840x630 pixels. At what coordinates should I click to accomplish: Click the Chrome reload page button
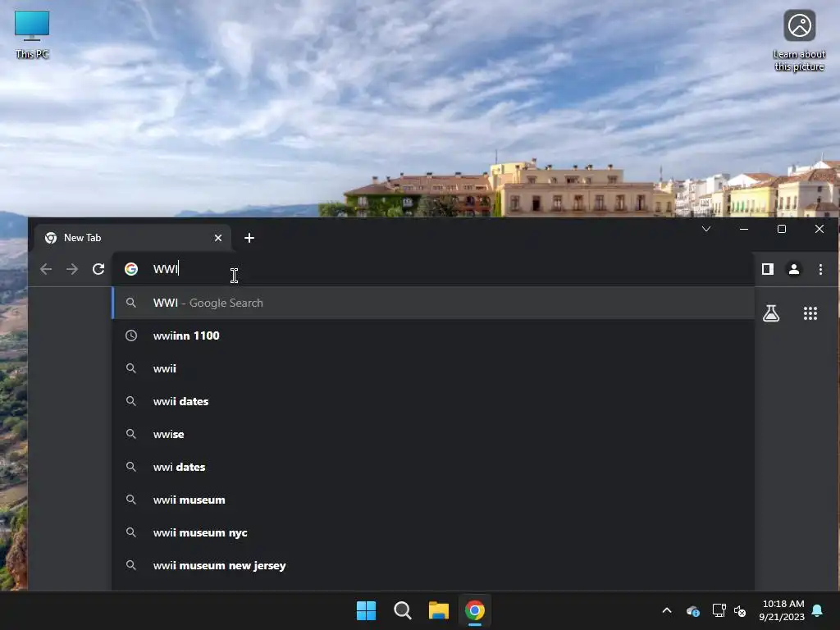(x=98, y=269)
